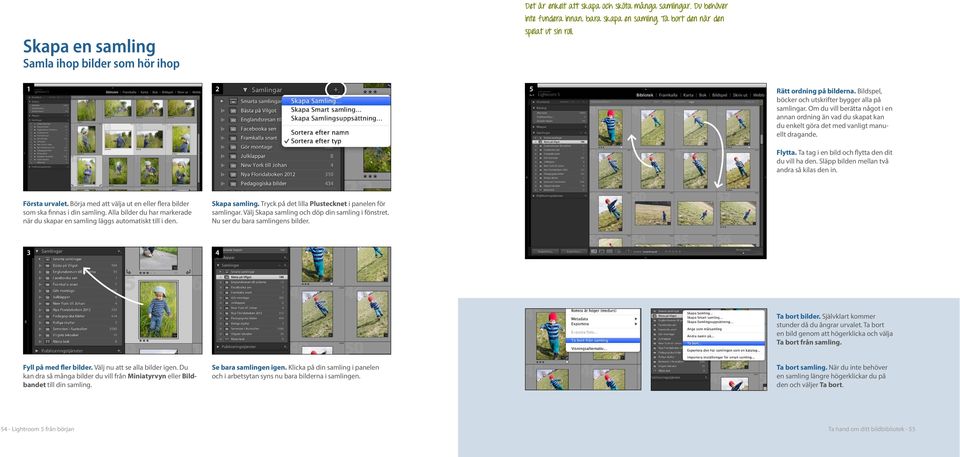Select boy in grass thumbnail in screenshot 3
The image size is (960, 457).
point(159,309)
